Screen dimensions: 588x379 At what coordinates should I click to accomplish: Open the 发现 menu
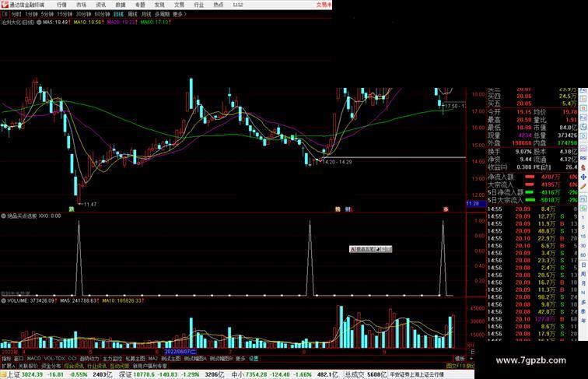[x=159, y=5]
